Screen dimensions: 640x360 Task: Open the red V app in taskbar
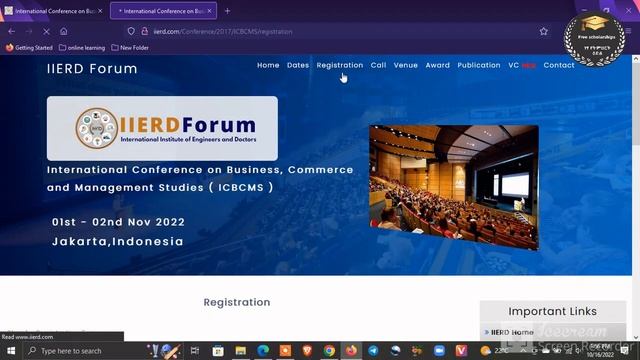[461, 351]
